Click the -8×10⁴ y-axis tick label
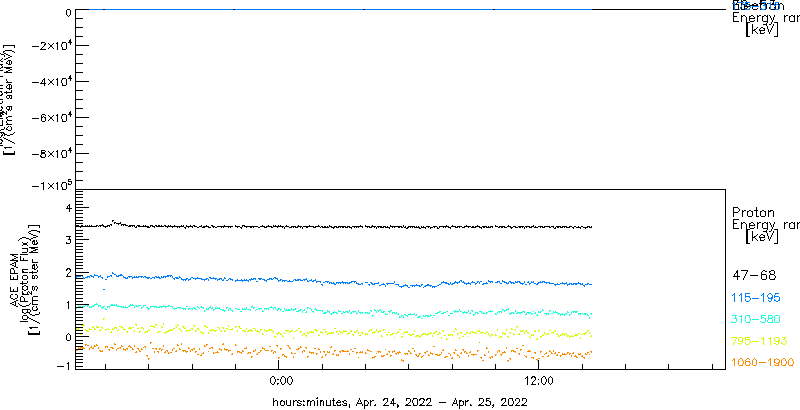This screenshot has height=410, width=800. tap(54, 153)
